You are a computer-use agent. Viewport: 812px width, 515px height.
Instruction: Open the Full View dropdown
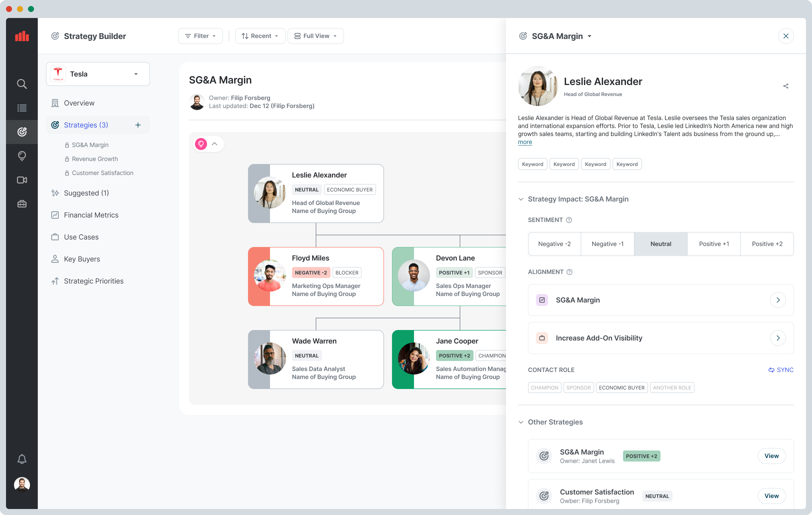coord(315,36)
